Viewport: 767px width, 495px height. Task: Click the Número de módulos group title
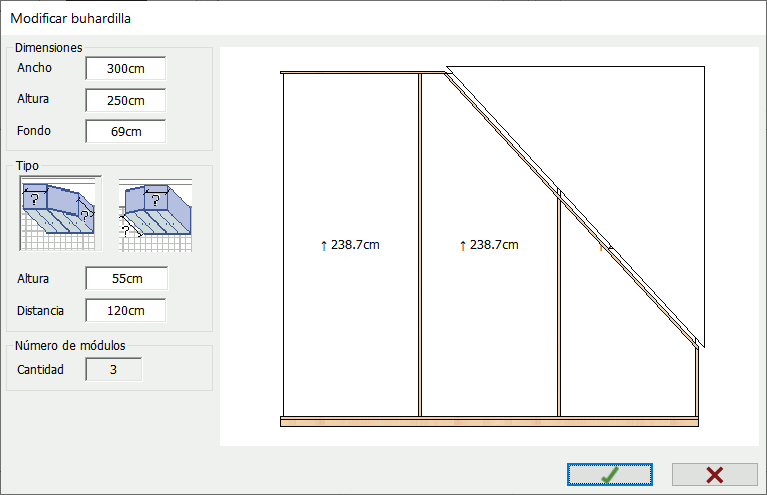pyautogui.click(x=70, y=345)
